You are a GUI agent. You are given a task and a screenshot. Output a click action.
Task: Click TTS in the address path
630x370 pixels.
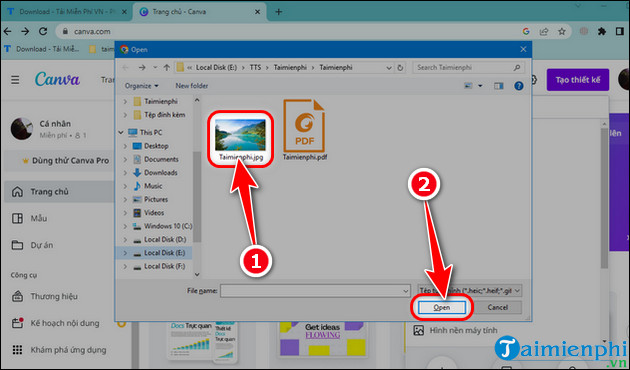(x=255, y=67)
